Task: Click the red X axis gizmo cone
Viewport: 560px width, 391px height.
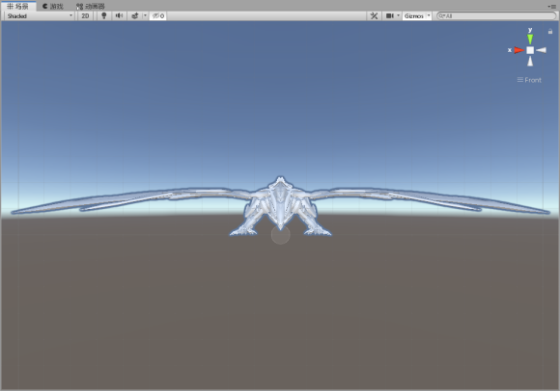Action: coord(519,50)
